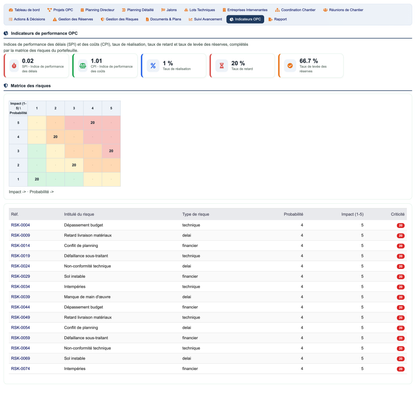This screenshot has width=416, height=398.
Task: Click the red criticité badge for RSK-0039
Action: [x=401, y=297]
